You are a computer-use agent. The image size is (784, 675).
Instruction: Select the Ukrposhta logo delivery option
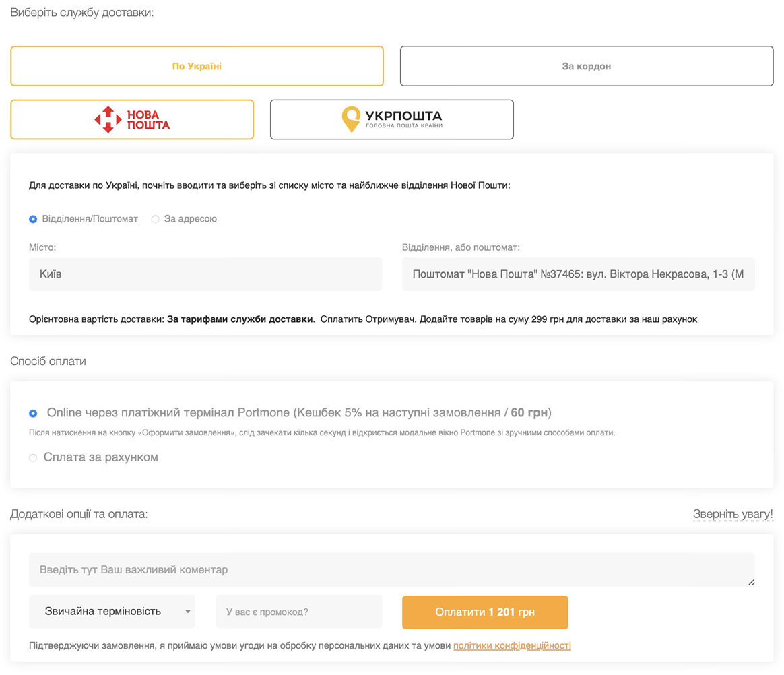pyautogui.click(x=391, y=120)
